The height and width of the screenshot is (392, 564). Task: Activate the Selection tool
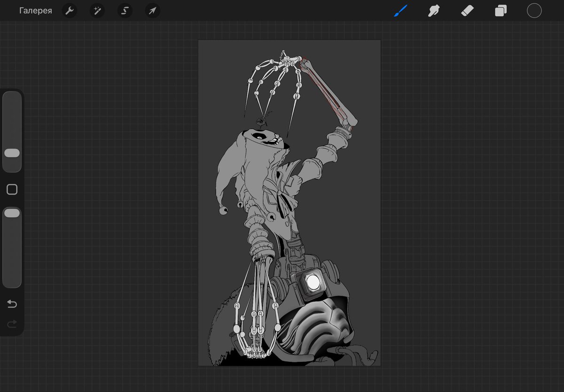125,11
